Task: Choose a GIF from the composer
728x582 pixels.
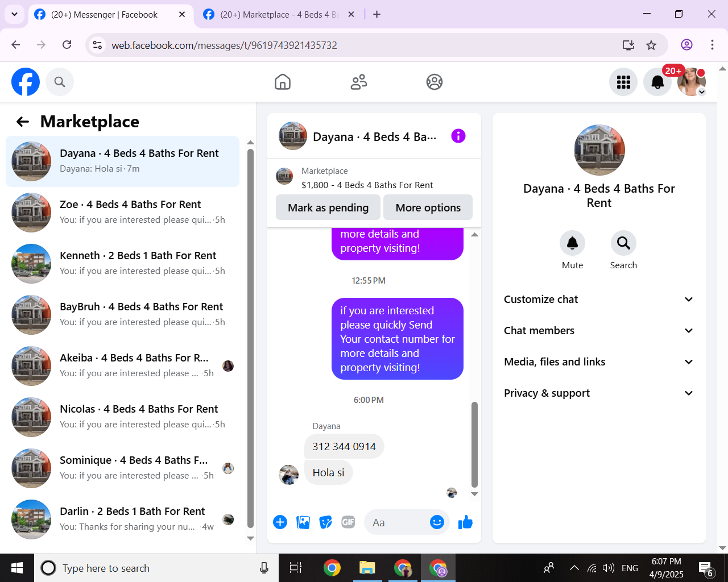Action: tap(348, 522)
